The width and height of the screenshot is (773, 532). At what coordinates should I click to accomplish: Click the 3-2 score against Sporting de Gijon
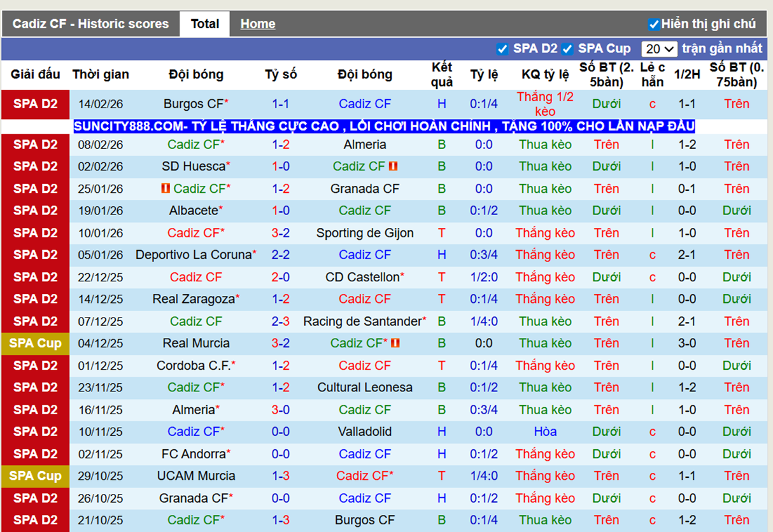[x=281, y=233]
